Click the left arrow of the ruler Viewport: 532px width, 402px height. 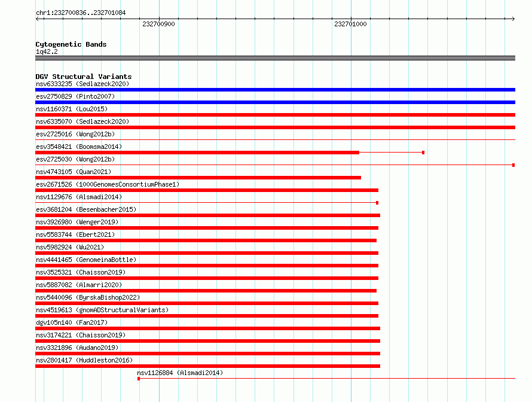click(x=37, y=19)
